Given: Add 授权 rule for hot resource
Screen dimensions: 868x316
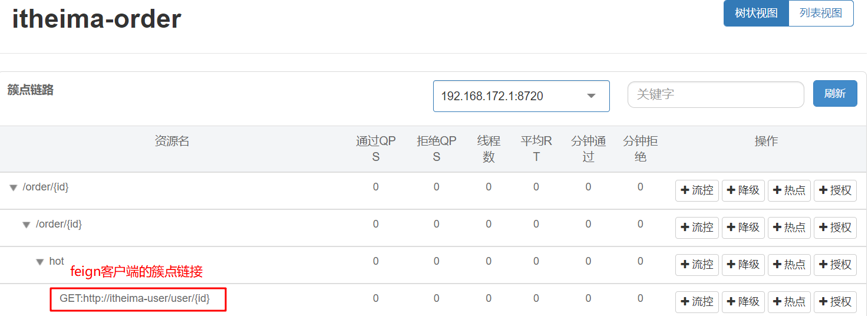Looking at the screenshot, I should [x=835, y=265].
